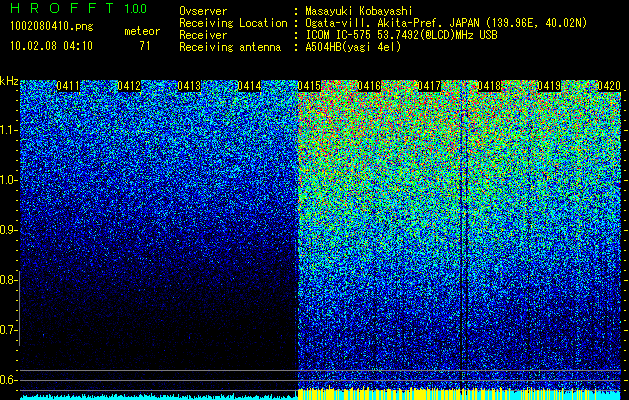629x400 pixels.
Task: Click the 0.9 frequency axis label
Action: [x=7, y=230]
